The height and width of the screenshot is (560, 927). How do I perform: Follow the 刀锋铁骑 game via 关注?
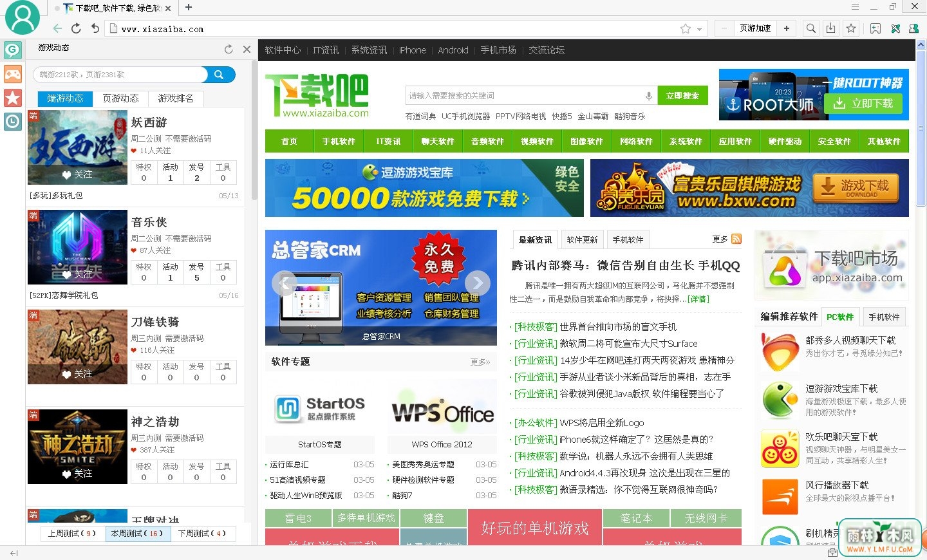tap(77, 374)
